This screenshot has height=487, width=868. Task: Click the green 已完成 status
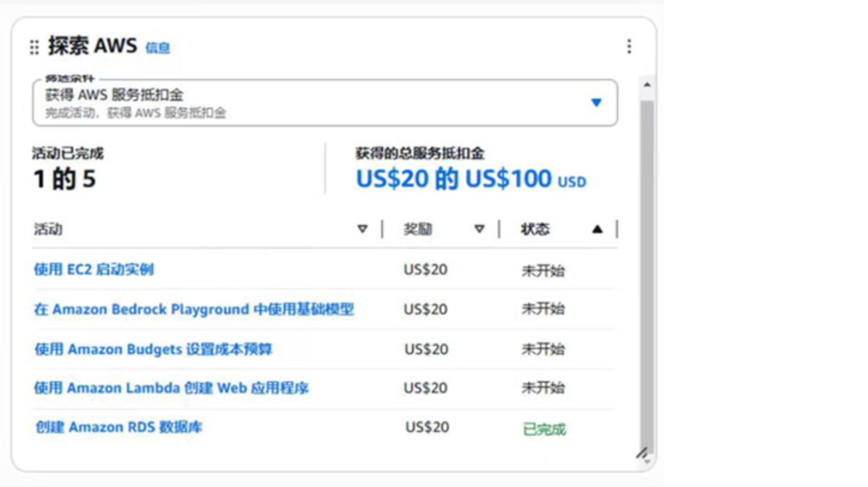click(544, 429)
